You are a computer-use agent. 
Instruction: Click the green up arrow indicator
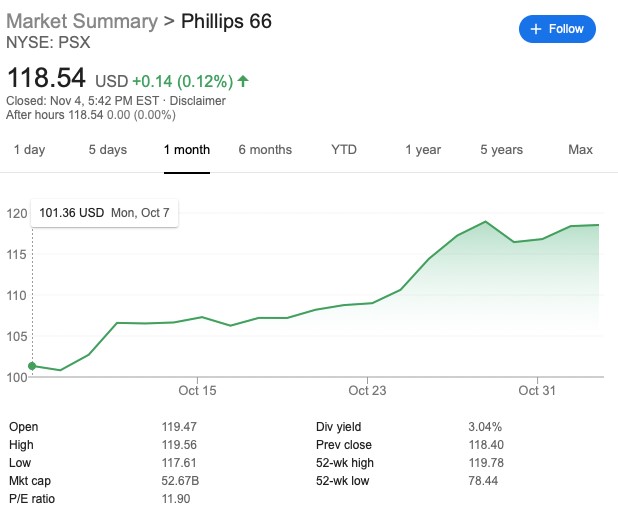point(244,80)
